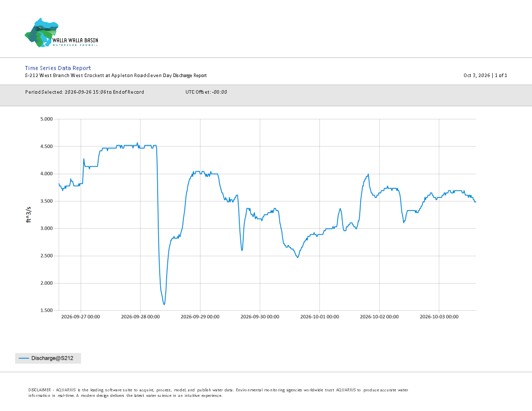The height and width of the screenshot is (411, 532).
Task: Click the 'UTC Offset: -08:00' text
Action: (206, 92)
